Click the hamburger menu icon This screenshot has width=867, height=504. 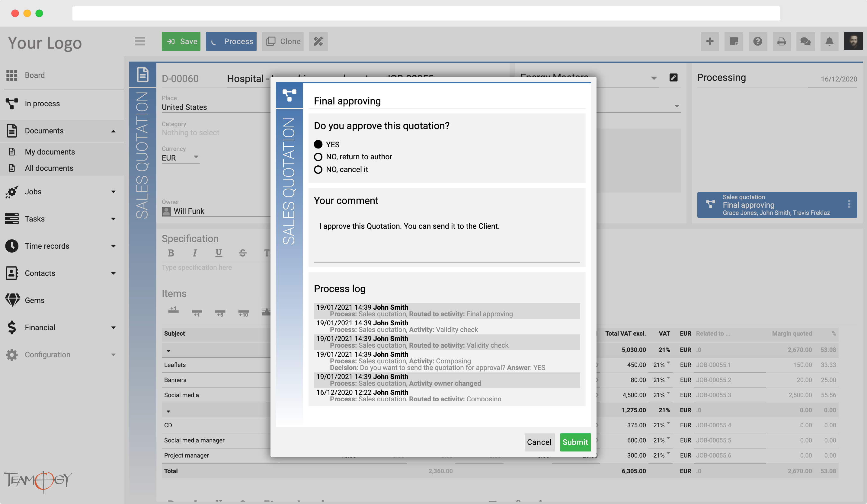coord(140,41)
